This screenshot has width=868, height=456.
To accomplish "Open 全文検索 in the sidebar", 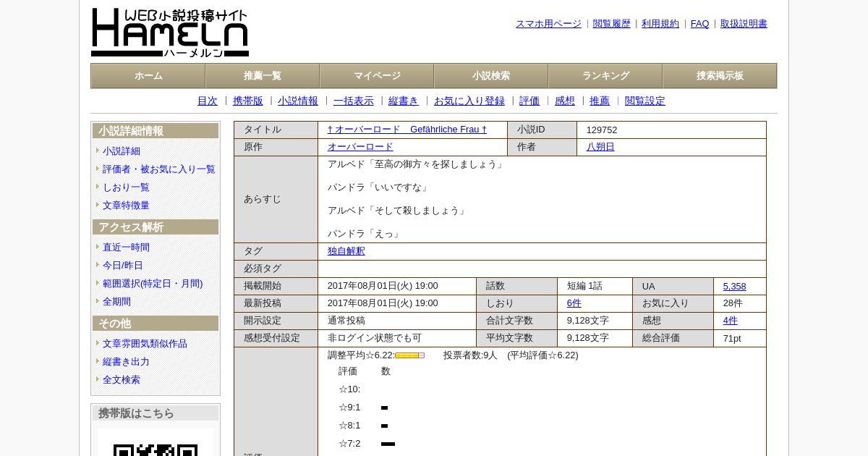I will click(122, 380).
